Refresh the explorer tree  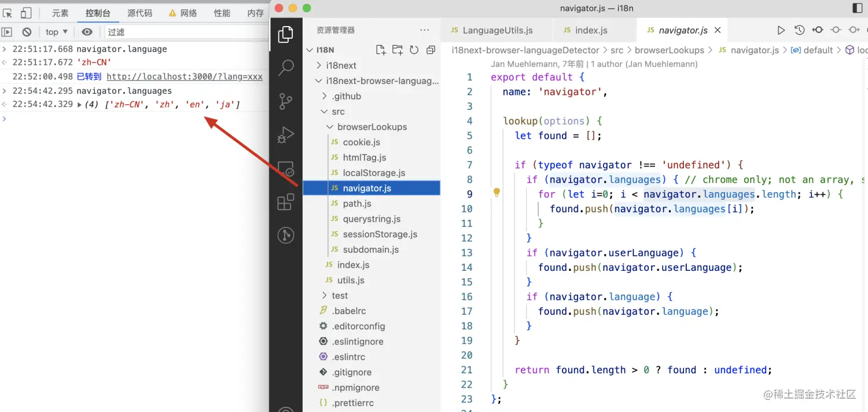[414, 50]
